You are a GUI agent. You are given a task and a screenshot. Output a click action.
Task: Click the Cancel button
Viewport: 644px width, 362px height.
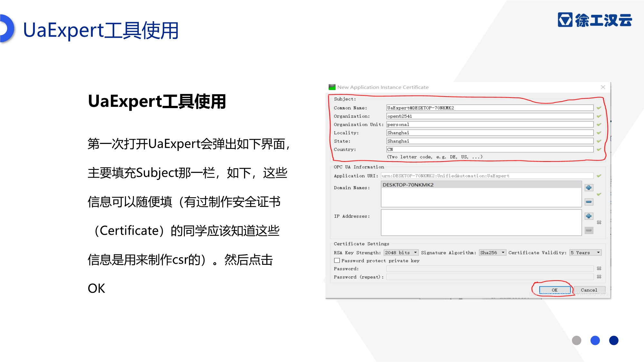click(x=589, y=290)
